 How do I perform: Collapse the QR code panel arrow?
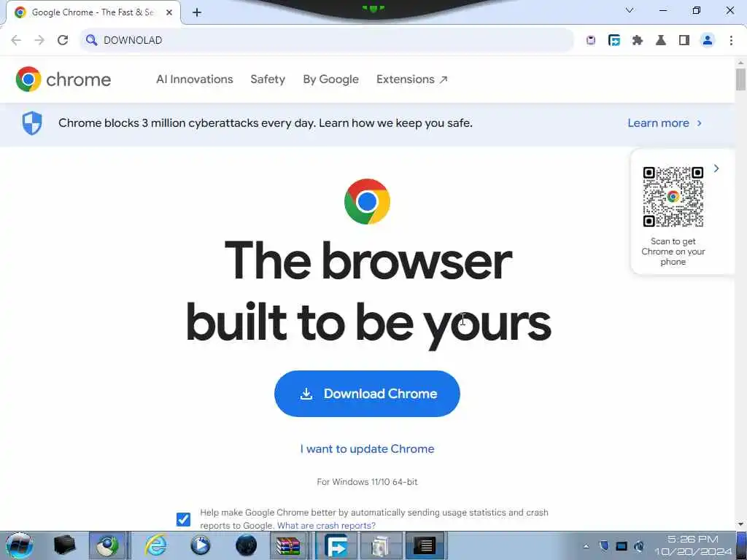(716, 168)
